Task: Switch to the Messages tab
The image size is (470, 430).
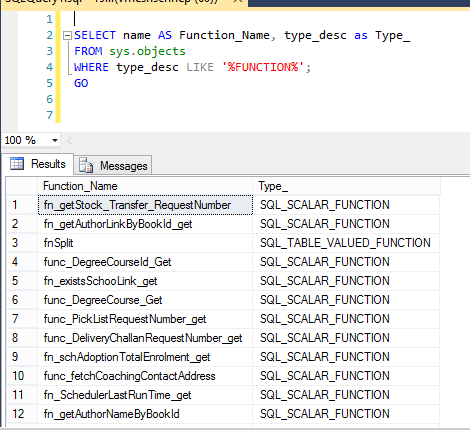Action: (x=113, y=165)
